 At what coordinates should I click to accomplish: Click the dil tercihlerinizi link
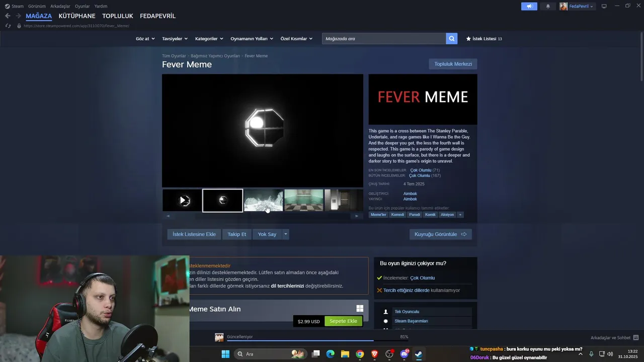coord(287,286)
